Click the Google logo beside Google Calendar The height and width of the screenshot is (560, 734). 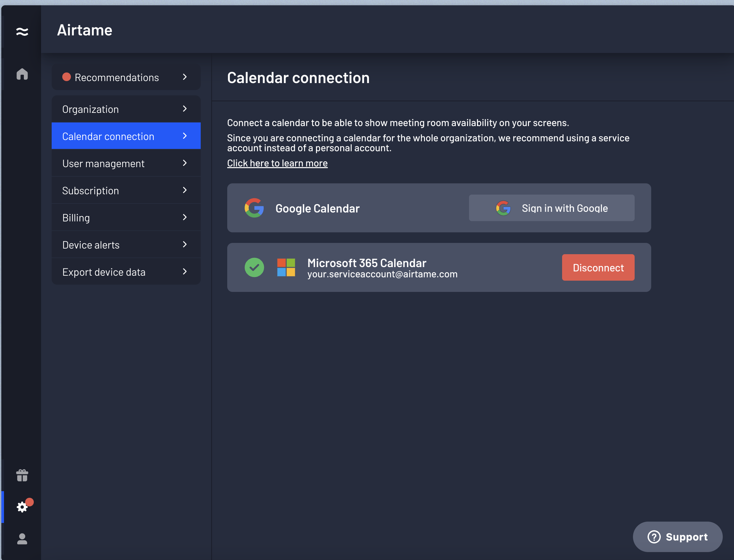pos(254,208)
